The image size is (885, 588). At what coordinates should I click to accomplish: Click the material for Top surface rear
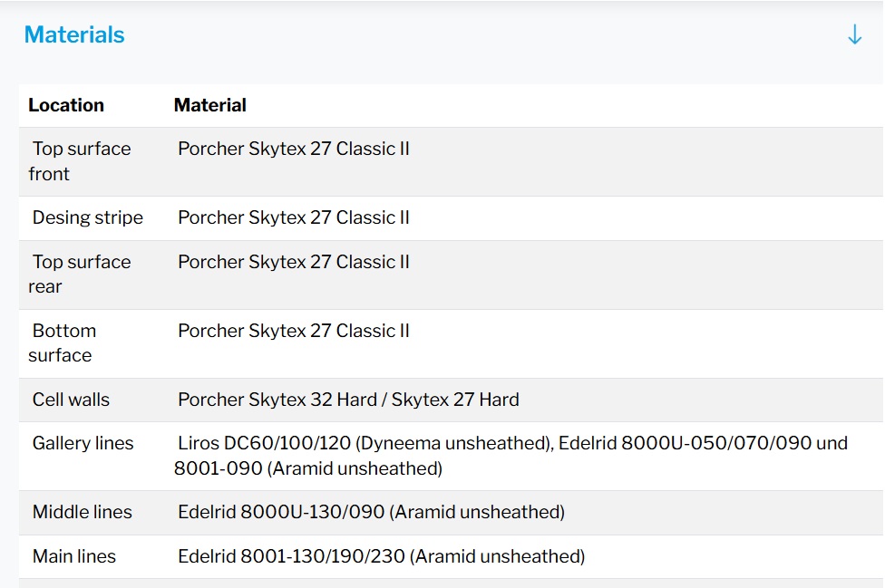coord(294,262)
